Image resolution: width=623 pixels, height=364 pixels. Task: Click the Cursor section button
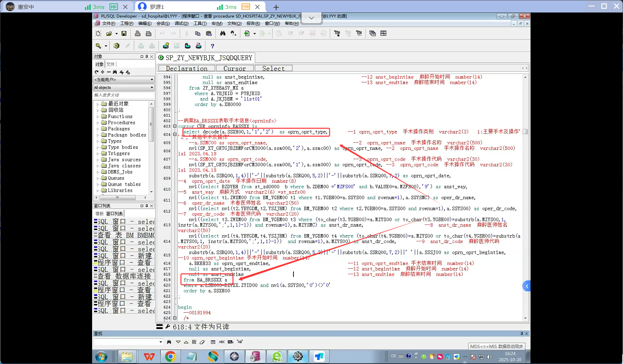pos(235,68)
